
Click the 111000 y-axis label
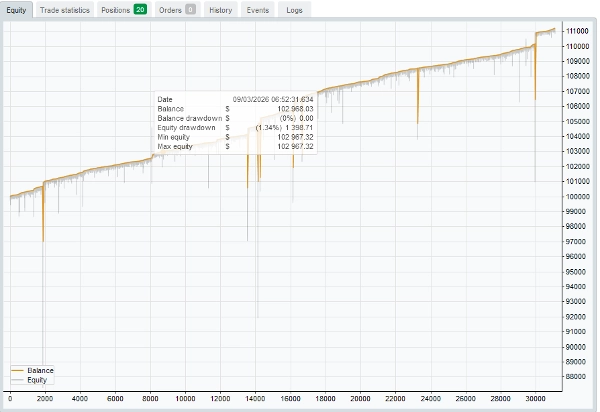tap(577, 31)
